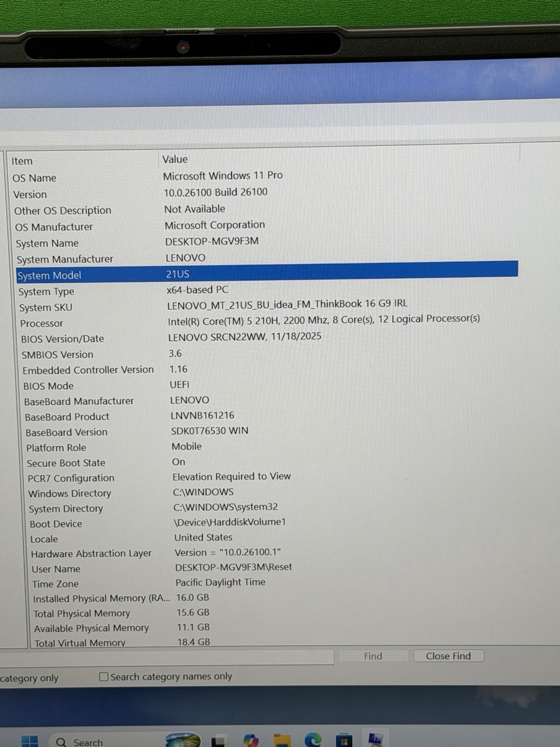Click the 'Microsoft Corporation' value

(x=215, y=225)
